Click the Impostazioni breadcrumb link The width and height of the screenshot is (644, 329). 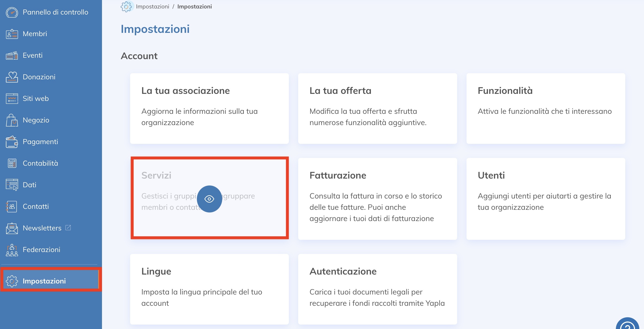point(153,7)
